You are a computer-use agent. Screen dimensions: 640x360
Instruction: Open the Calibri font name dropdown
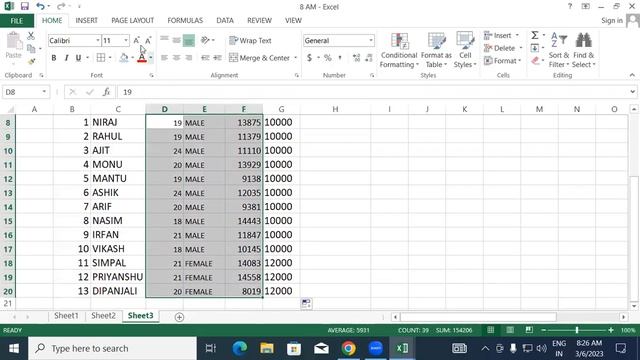click(x=98, y=40)
